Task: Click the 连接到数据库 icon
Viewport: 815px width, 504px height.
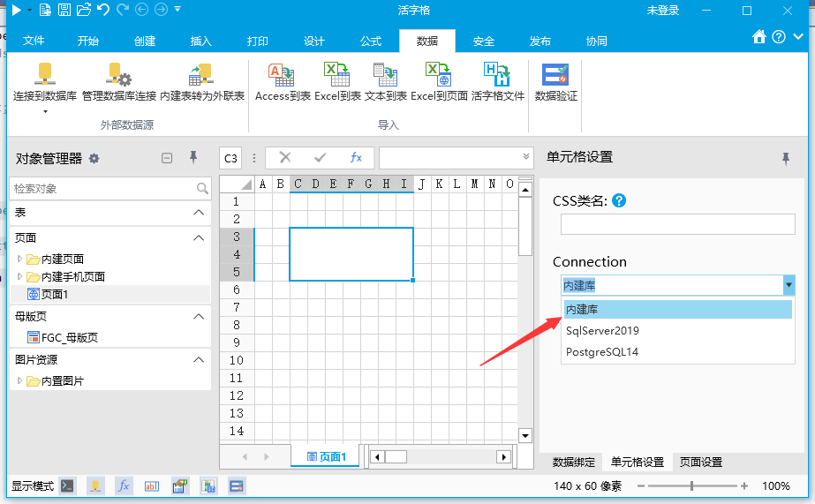Action: (x=45, y=73)
